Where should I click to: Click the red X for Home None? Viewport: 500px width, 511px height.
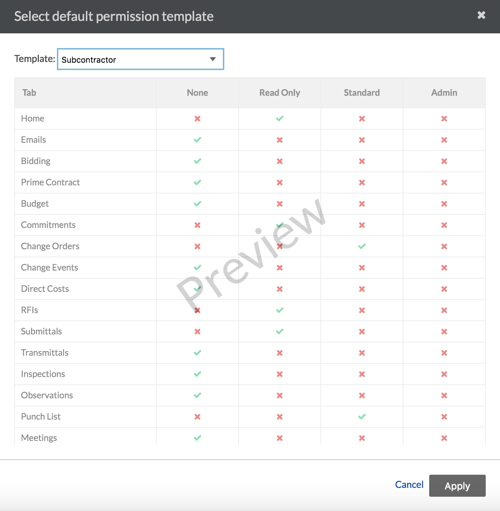pyautogui.click(x=197, y=119)
